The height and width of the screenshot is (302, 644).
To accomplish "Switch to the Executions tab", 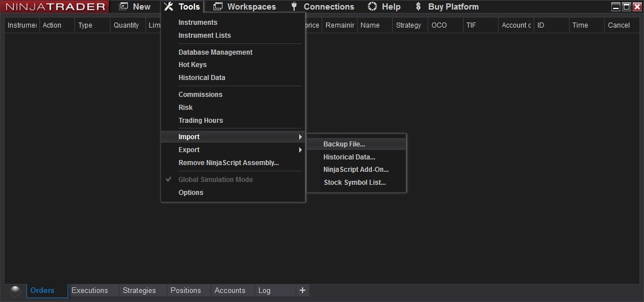I will pyautogui.click(x=93, y=291).
